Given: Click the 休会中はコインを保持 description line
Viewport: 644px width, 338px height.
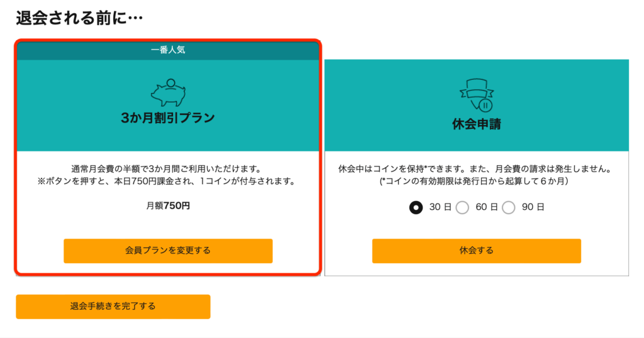Looking at the screenshot, I should click(x=475, y=169).
